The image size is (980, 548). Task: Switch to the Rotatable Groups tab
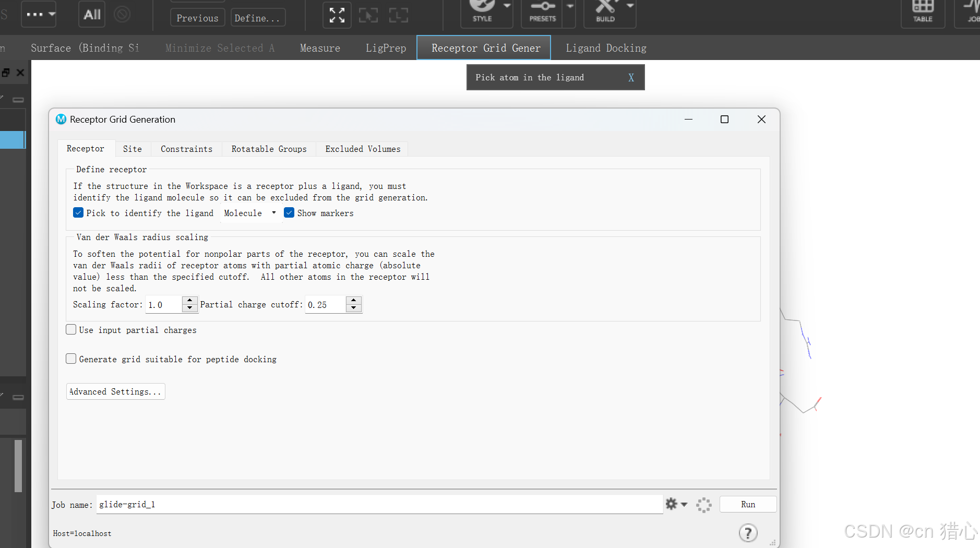click(269, 149)
